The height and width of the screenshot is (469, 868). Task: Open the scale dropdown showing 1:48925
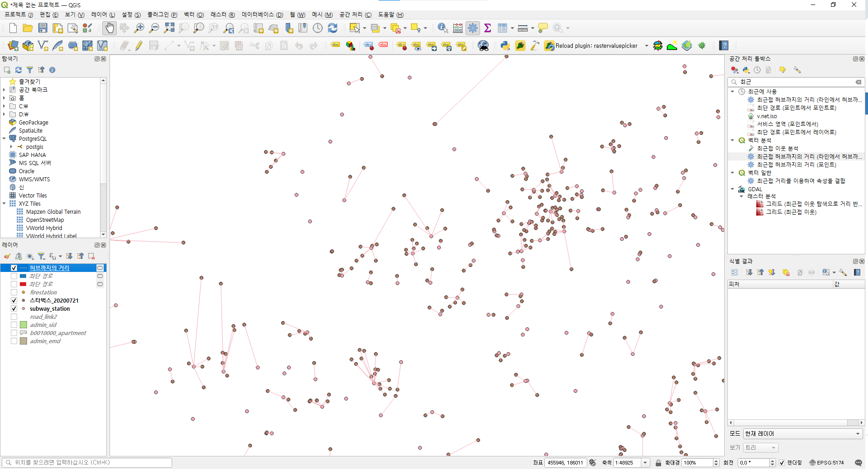pyautogui.click(x=645, y=463)
